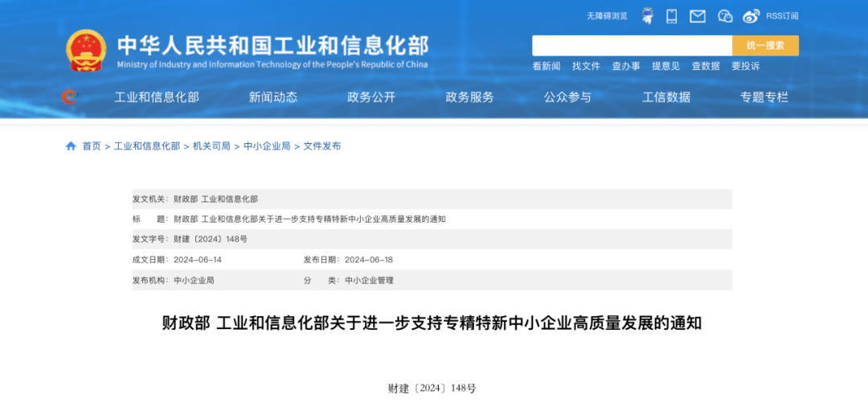Click the home icon in breadcrumb
Image resolution: width=868 pixels, height=403 pixels.
pos(71,146)
